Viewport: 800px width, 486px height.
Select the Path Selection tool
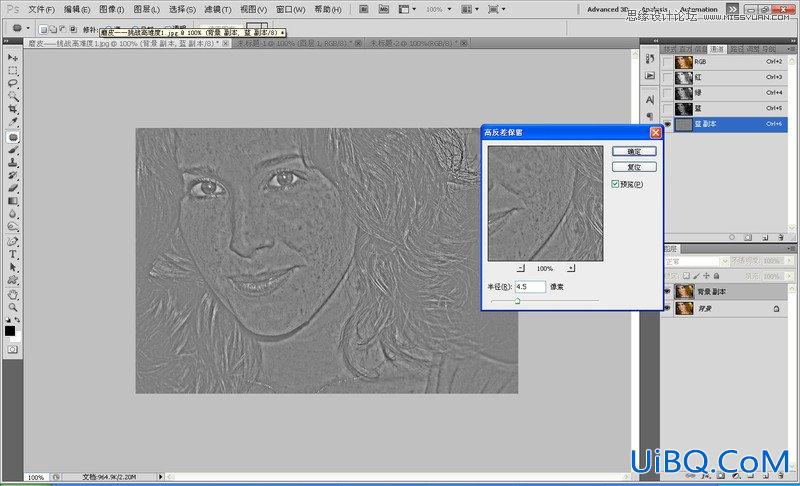[13, 267]
